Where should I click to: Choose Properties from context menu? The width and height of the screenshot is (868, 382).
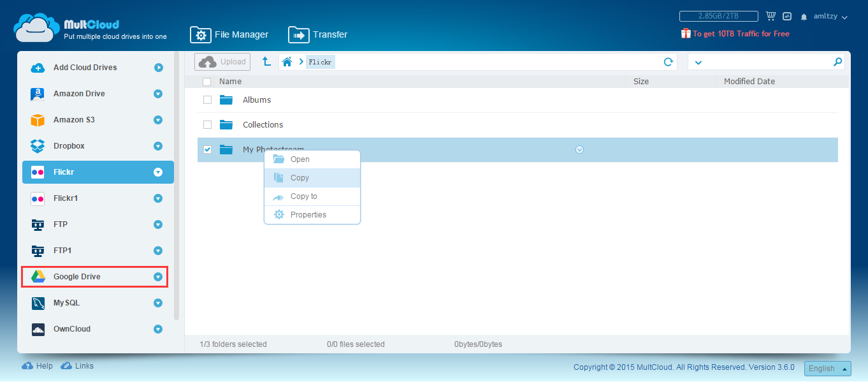pos(312,215)
